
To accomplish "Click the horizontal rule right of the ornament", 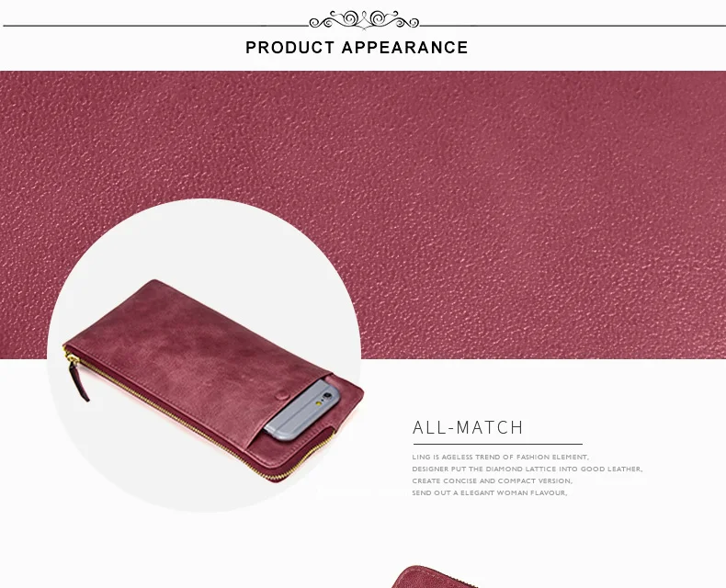I will [x=573, y=26].
